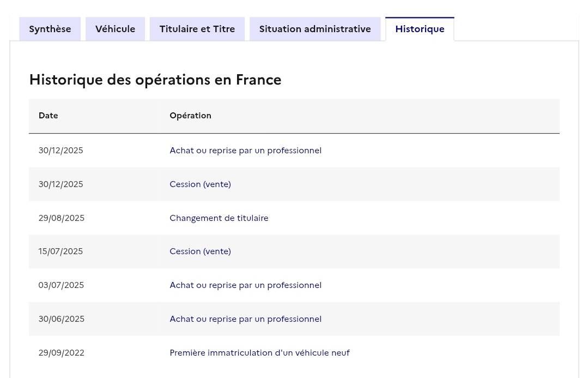The width and height of the screenshot is (588, 378).
Task: Select the date cell 30/06/2025
Action: [x=62, y=319]
